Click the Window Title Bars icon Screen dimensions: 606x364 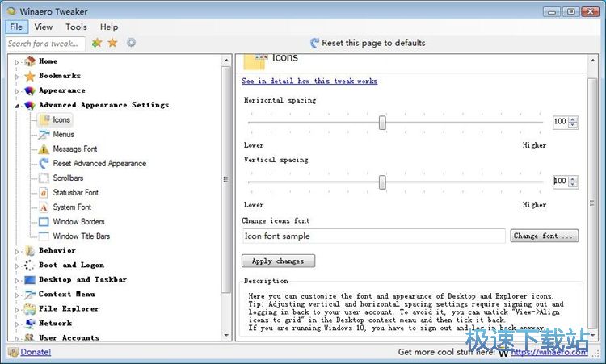point(44,236)
